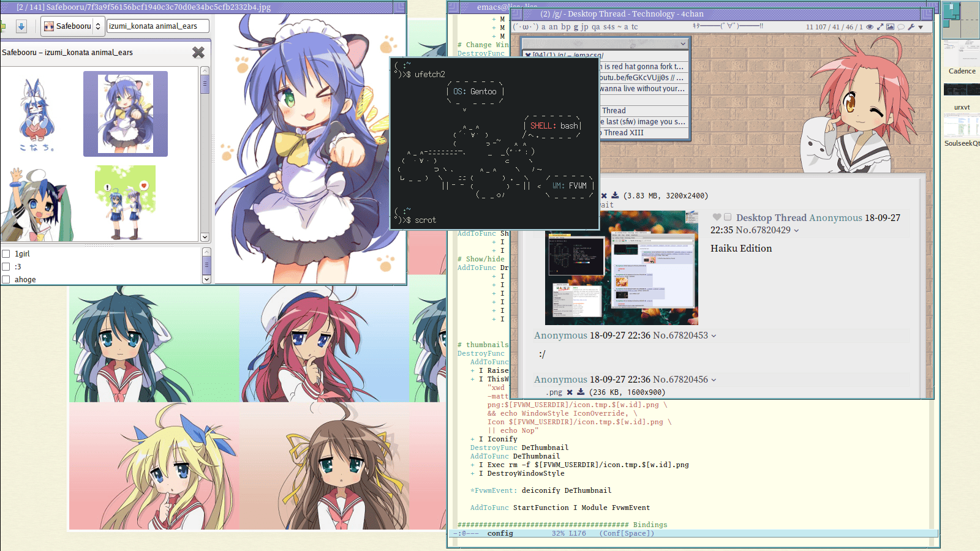Click the download icon beside 3.83 MB file
Screen dimensions: 980x551
[615, 196]
